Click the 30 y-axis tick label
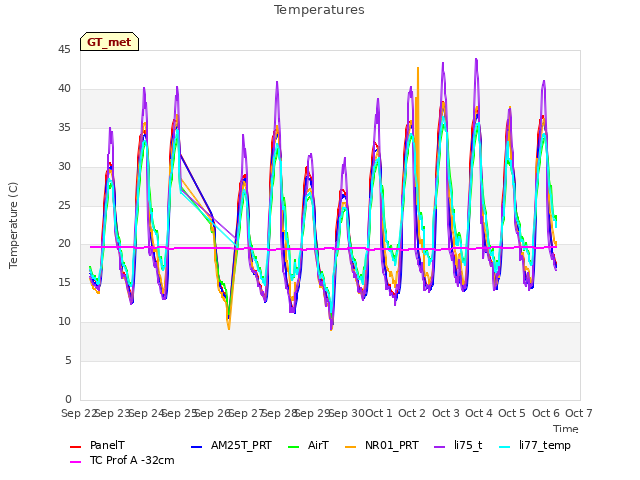The width and height of the screenshot is (640, 480). (x=64, y=167)
